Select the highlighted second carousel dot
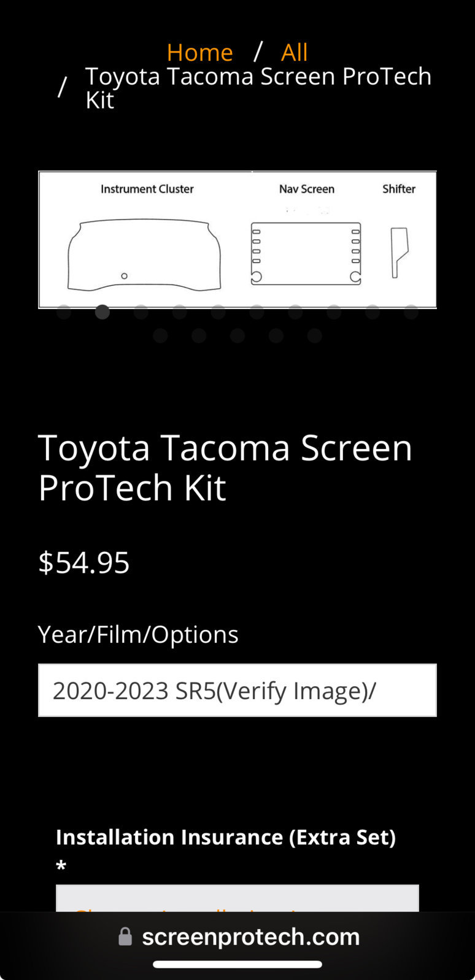 (x=102, y=312)
